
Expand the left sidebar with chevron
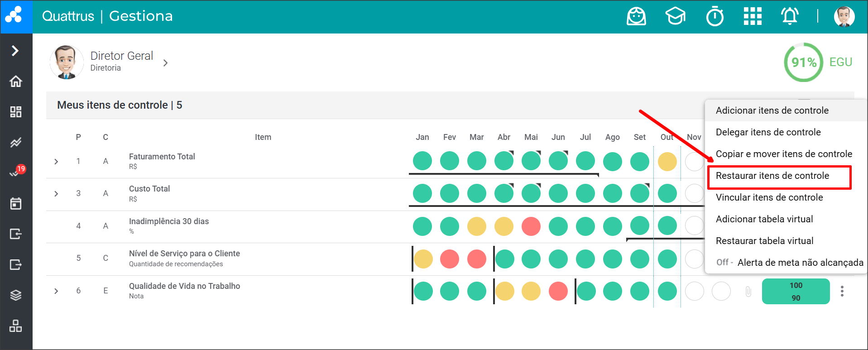(15, 50)
